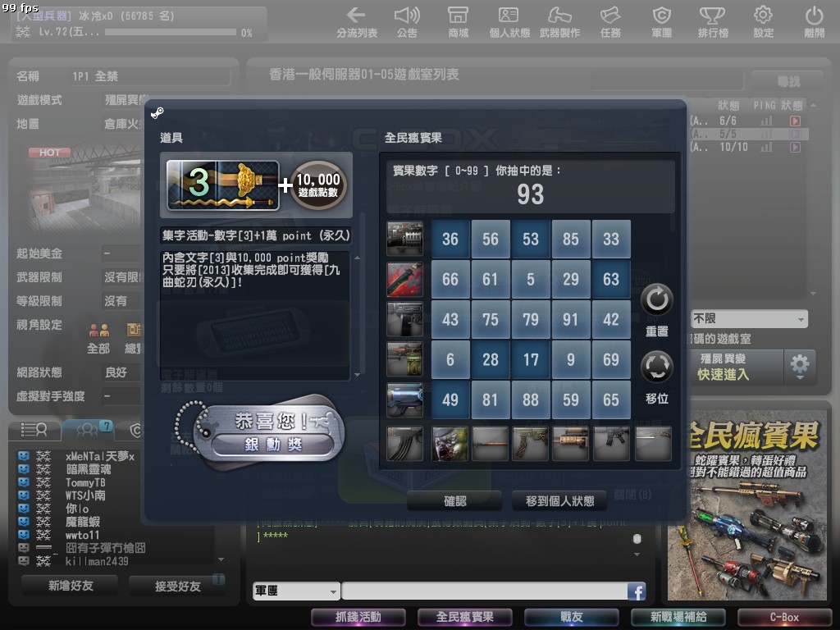Click the chat message input field
The height and width of the screenshot is (630, 840).
coord(484,591)
